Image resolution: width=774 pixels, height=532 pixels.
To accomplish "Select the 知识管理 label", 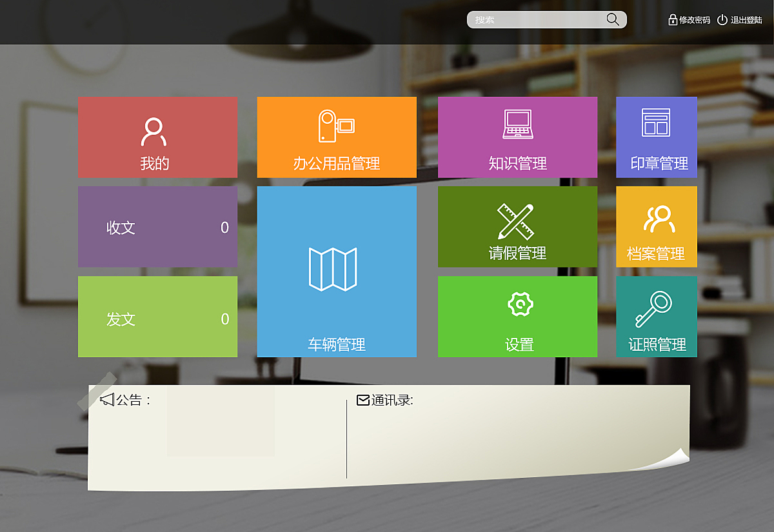I will coord(518,164).
